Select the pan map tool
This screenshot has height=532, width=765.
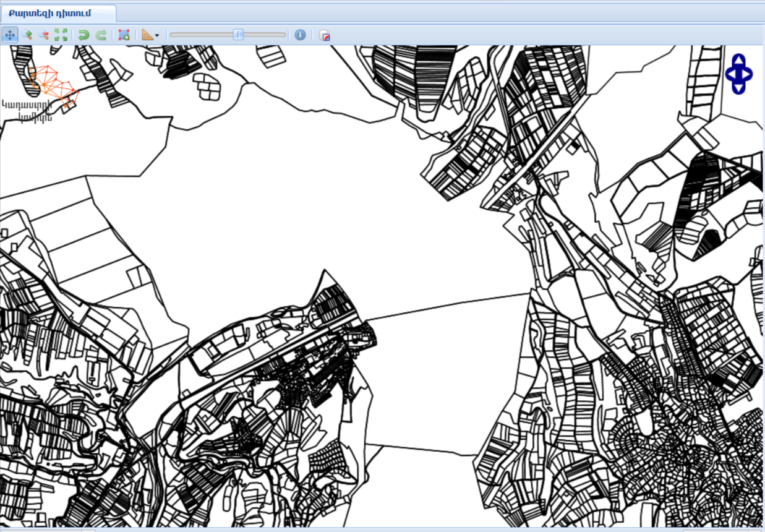coord(10,35)
